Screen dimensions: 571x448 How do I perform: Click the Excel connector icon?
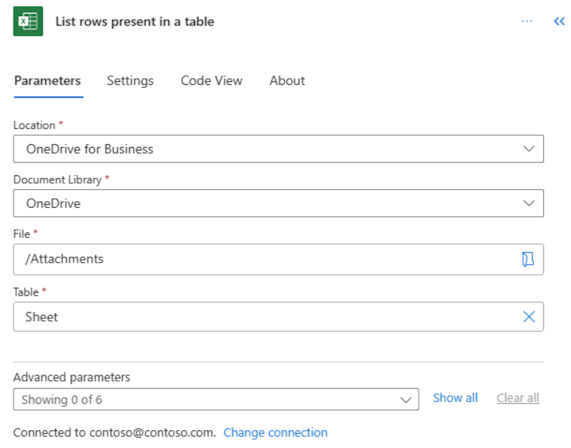pyautogui.click(x=28, y=21)
